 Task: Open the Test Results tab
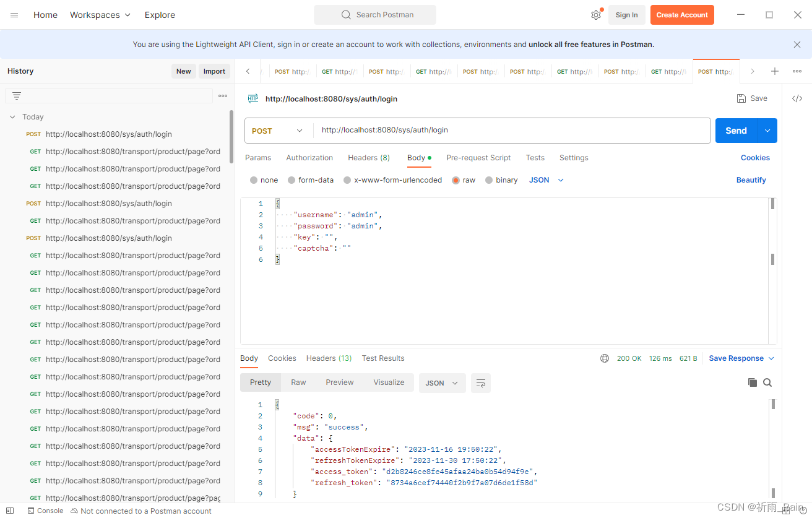[x=383, y=358]
